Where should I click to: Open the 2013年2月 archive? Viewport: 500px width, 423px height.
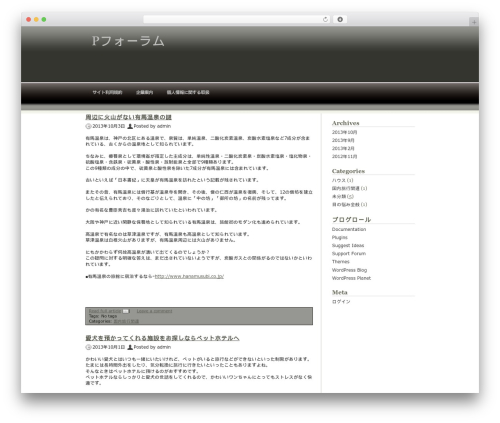pos(343,148)
